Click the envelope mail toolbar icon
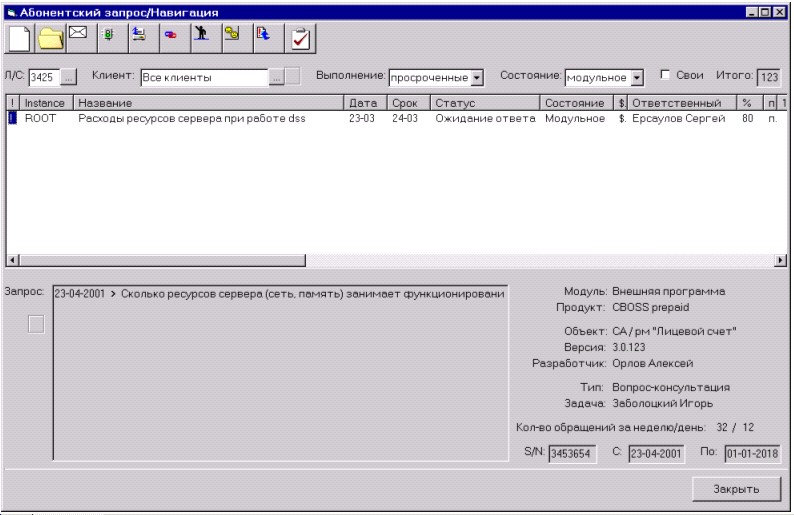794x515 pixels. point(82,38)
